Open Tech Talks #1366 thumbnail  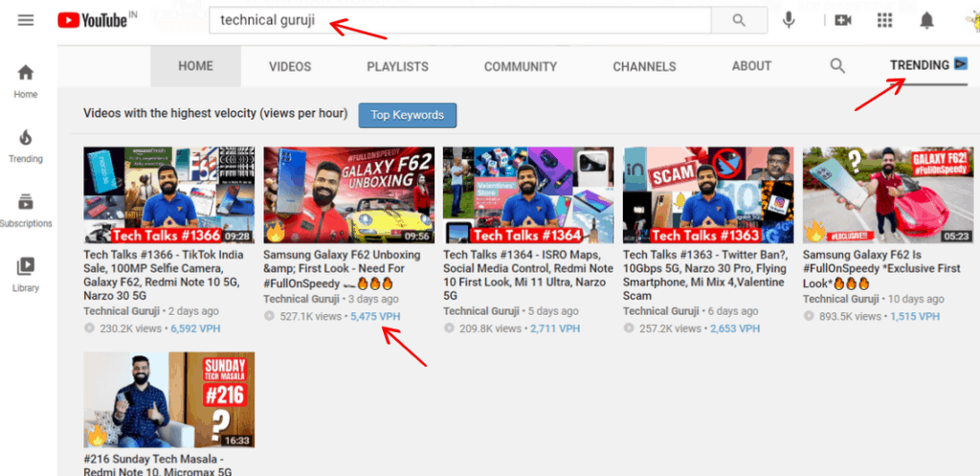[169, 195]
